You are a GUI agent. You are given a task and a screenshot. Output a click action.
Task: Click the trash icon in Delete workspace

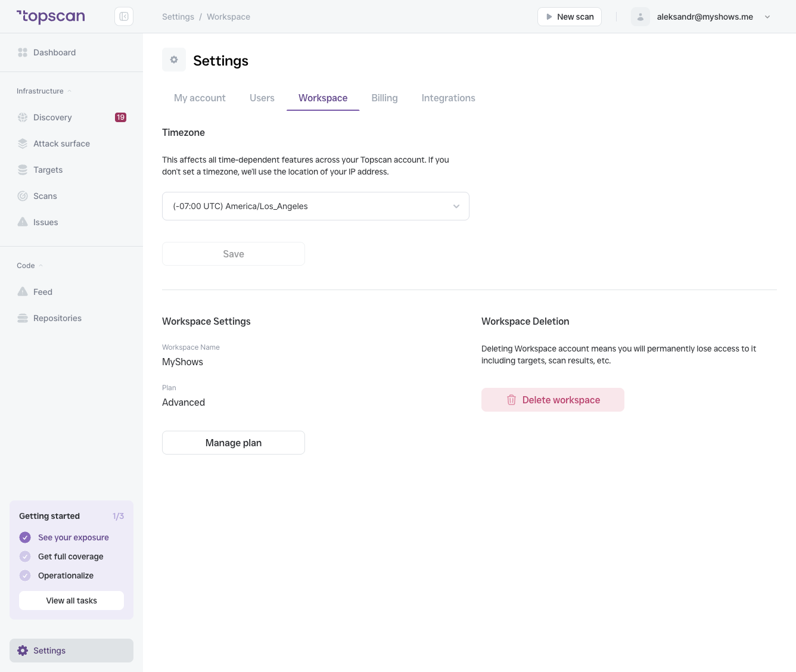(511, 400)
